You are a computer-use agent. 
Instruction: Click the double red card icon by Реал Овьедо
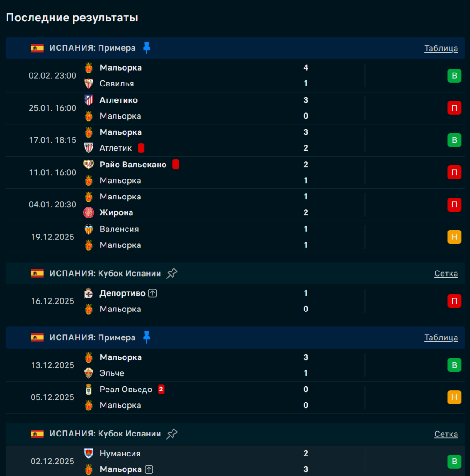click(161, 390)
